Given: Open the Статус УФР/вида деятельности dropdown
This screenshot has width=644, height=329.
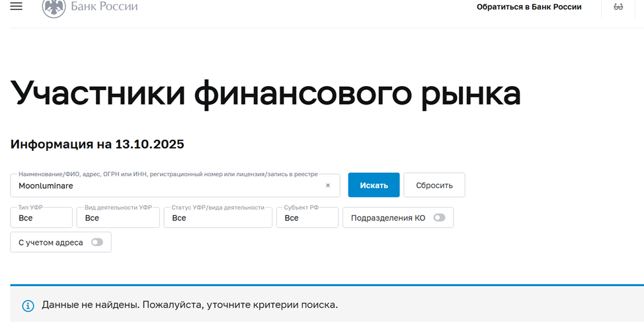Looking at the screenshot, I should pos(218,218).
